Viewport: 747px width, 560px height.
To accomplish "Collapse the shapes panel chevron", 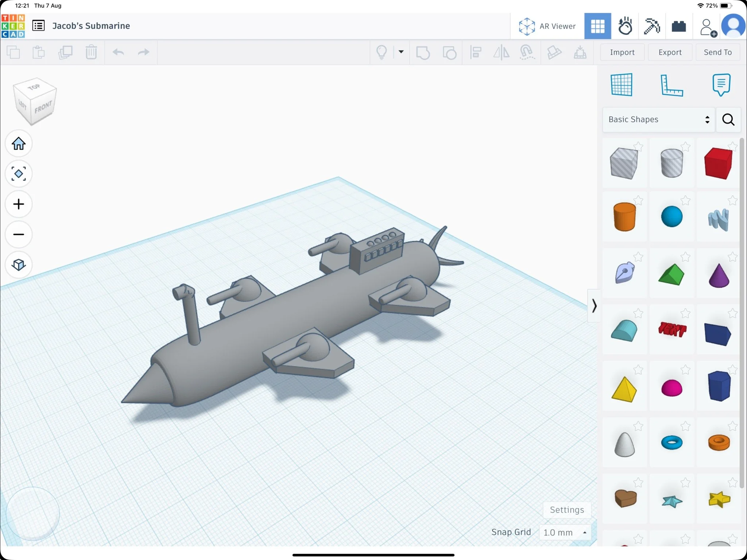I will pyautogui.click(x=594, y=306).
